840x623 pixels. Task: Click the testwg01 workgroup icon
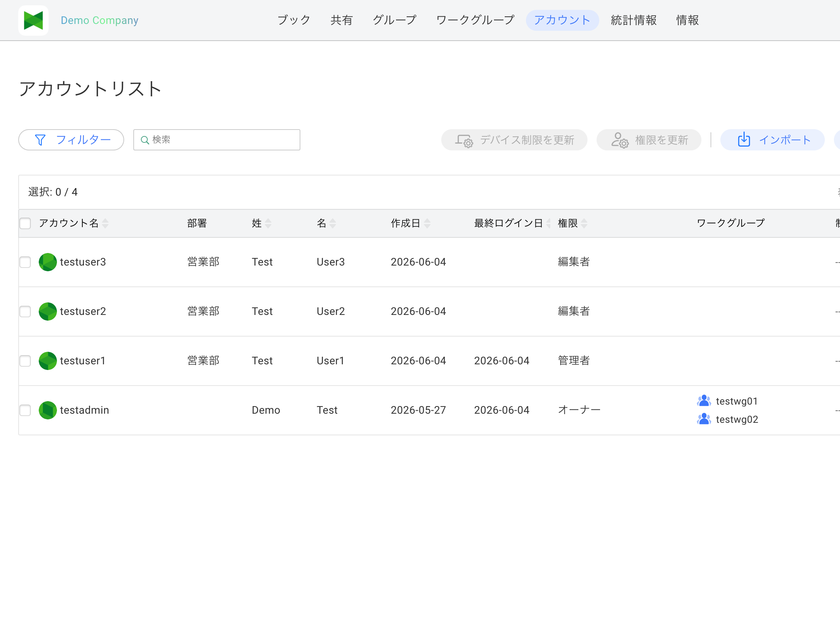704,401
